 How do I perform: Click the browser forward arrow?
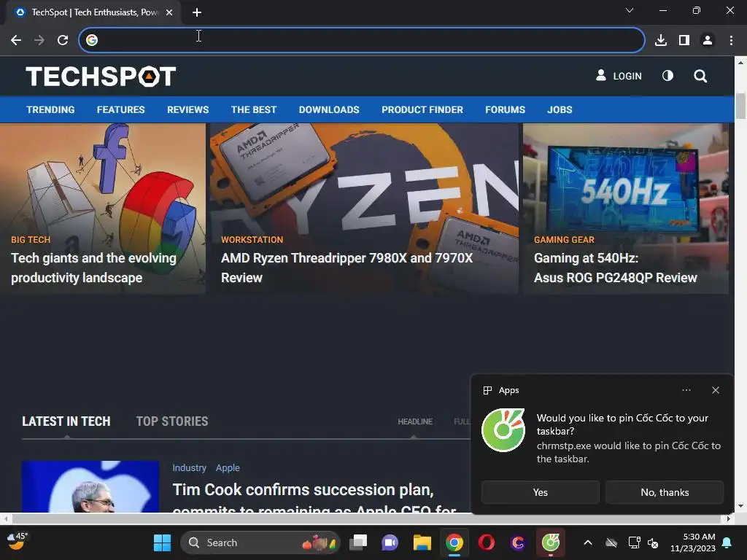coord(39,40)
